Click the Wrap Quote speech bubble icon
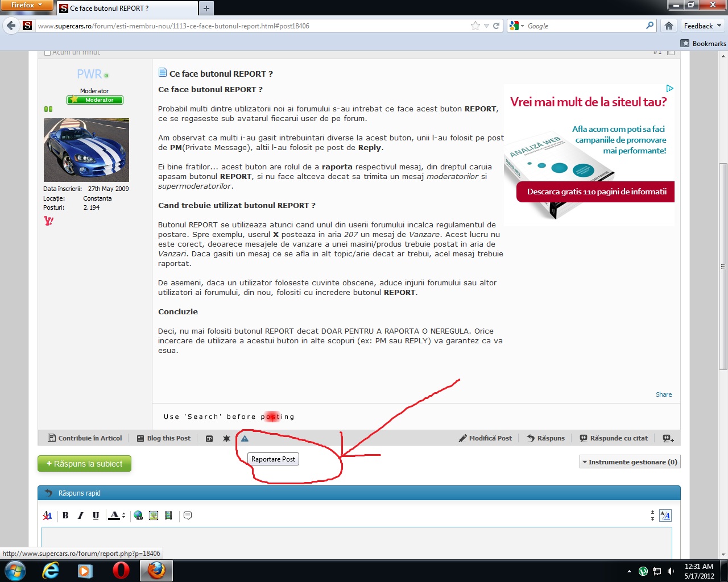 [188, 516]
